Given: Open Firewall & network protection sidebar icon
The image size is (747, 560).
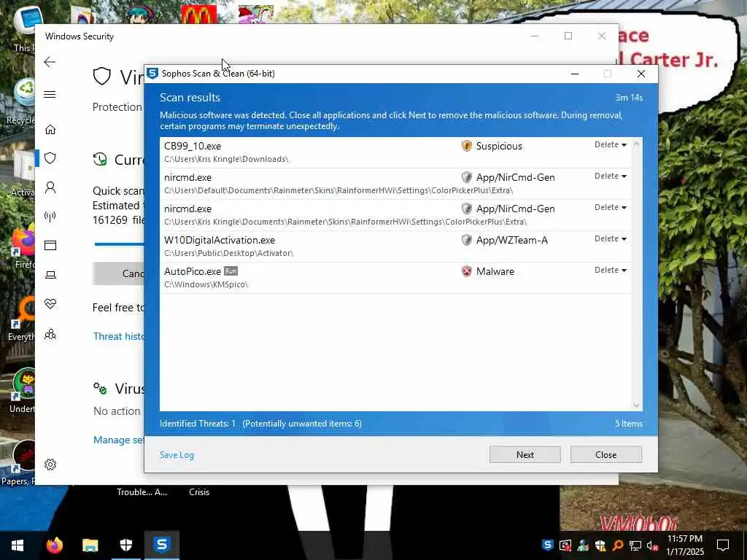Looking at the screenshot, I should click(x=50, y=217).
